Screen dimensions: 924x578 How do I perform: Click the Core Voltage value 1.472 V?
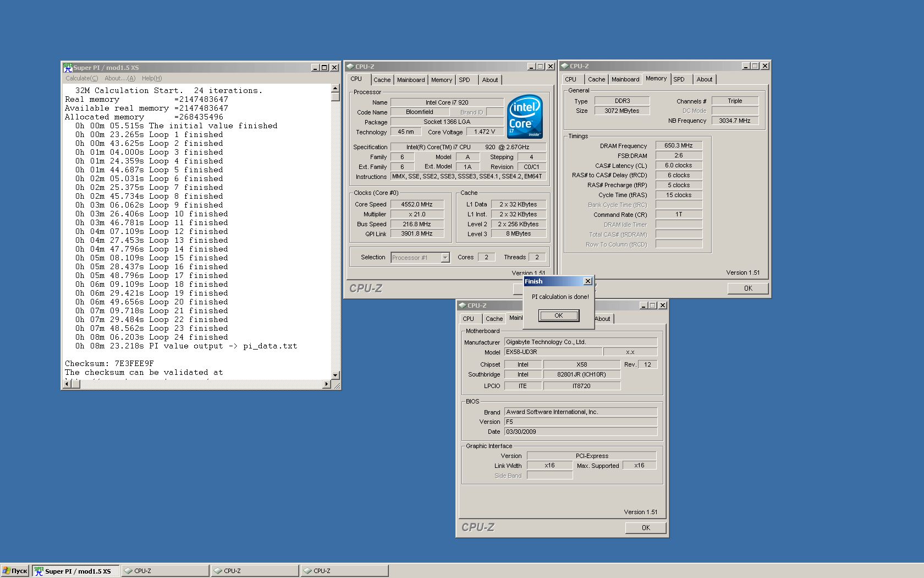tap(485, 132)
